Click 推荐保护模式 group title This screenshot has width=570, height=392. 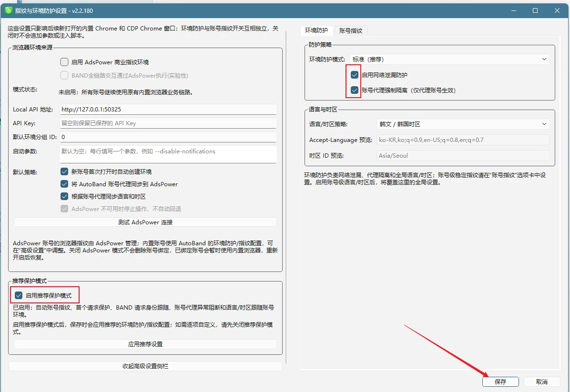30,281
